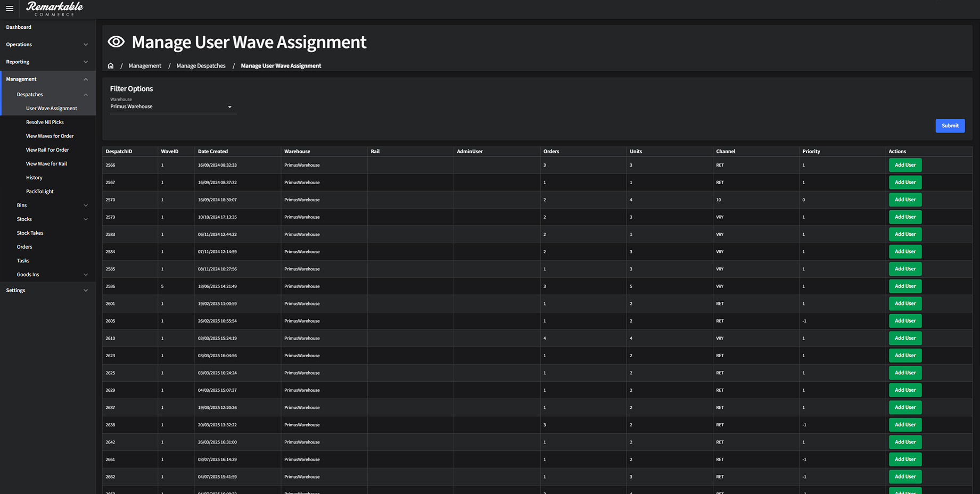
Task: Expand the Reporting menu
Action: tap(48, 62)
